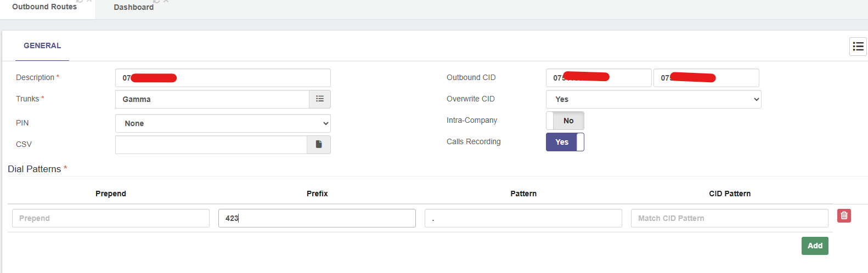This screenshot has width=868, height=273.
Task: Click the green Add button
Action: 815,246
